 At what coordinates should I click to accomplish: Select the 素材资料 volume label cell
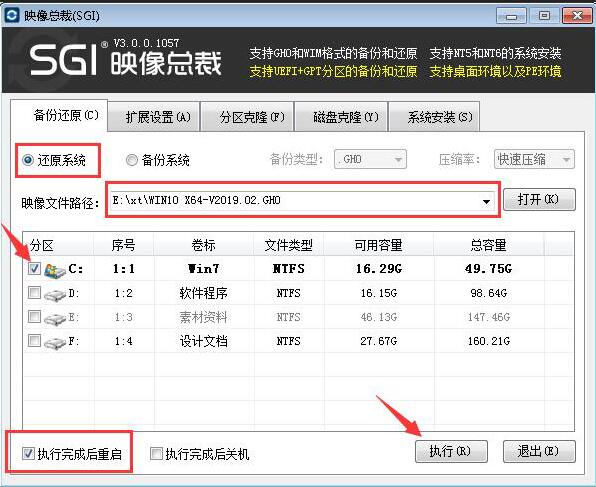[203, 317]
